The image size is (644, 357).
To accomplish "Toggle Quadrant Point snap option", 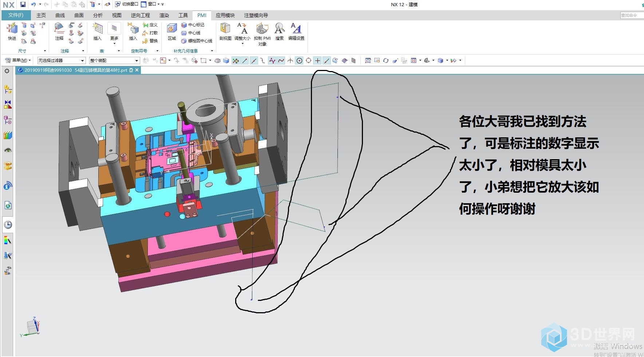I will pos(308,60).
